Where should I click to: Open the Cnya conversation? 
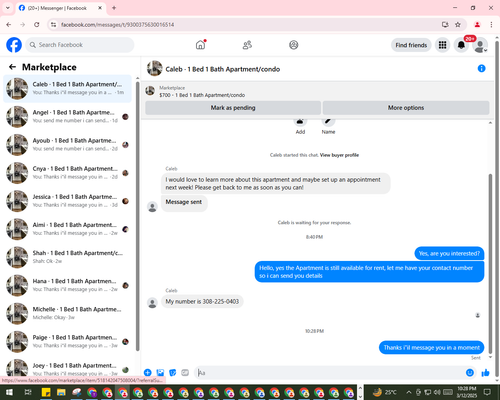pyautogui.click(x=67, y=173)
